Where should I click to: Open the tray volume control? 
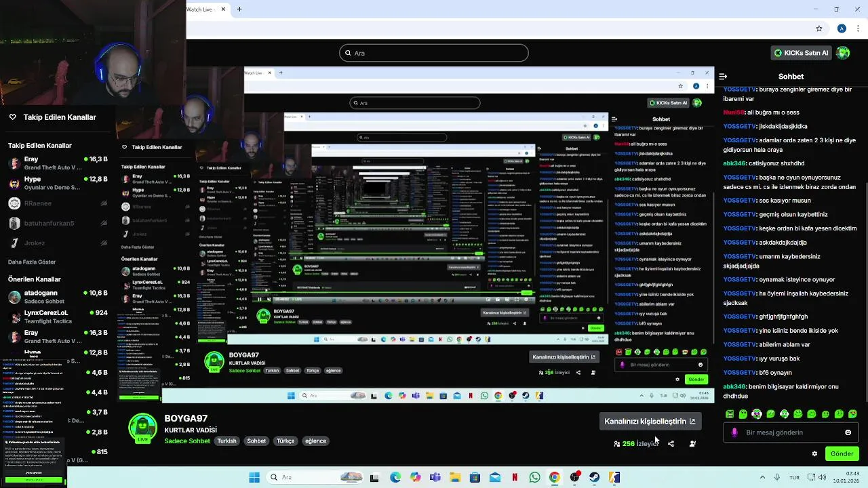(822, 477)
